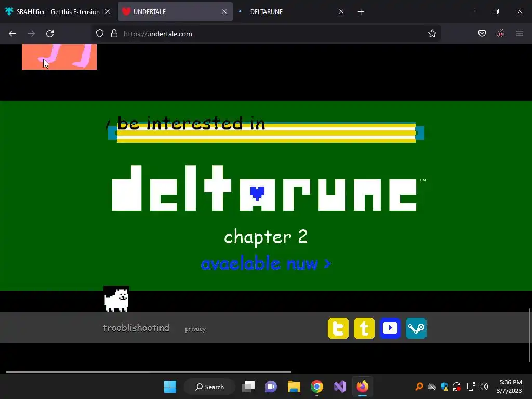This screenshot has width=532, height=399.
Task: Click the white dog sprite
Action: [116, 299]
